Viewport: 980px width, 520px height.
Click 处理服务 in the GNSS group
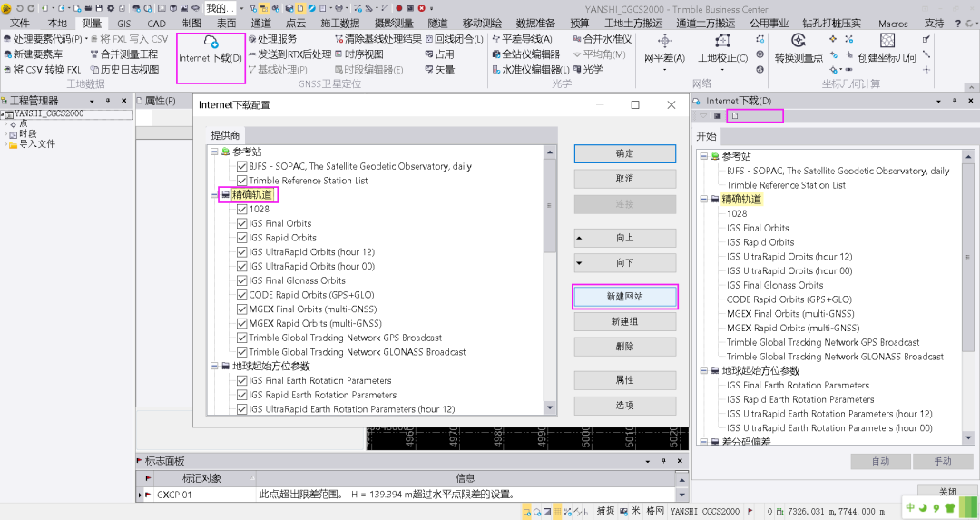coord(272,39)
